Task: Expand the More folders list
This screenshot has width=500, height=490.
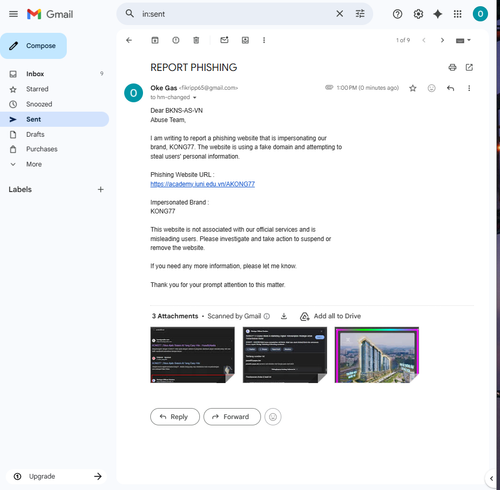Action: point(54,164)
